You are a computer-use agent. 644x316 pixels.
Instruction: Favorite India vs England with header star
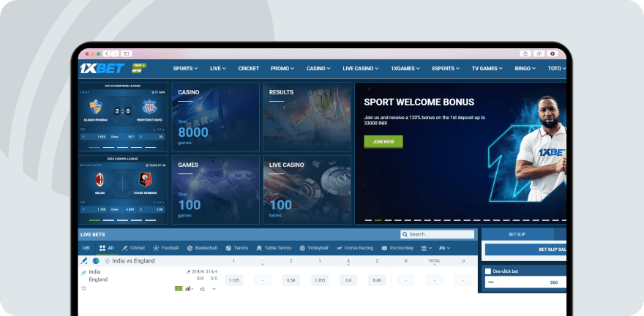pyautogui.click(x=108, y=261)
